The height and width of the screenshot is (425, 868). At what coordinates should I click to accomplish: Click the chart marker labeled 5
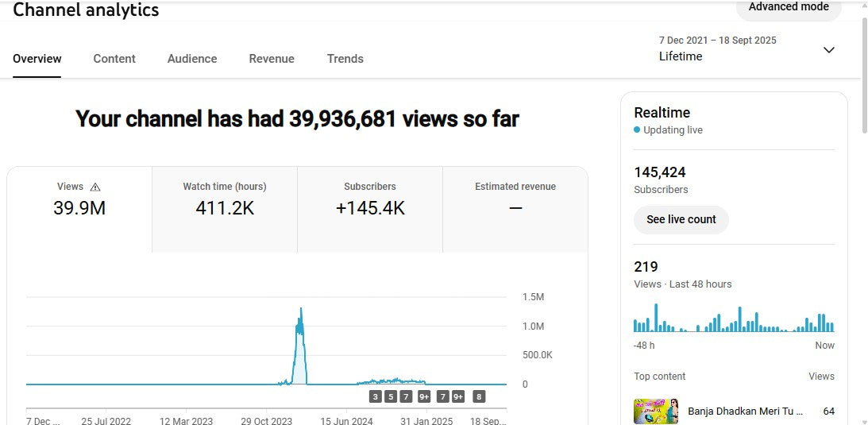(x=391, y=396)
